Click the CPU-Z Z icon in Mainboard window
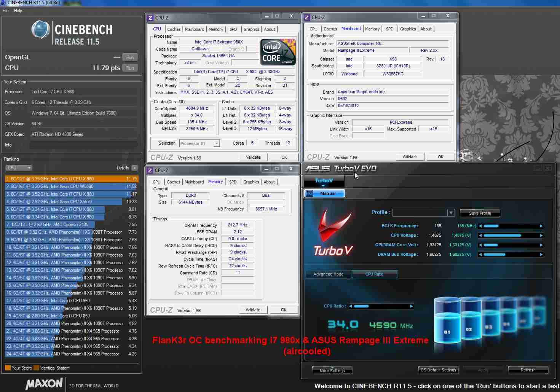This screenshot has height=392, width=560. pos(307,18)
